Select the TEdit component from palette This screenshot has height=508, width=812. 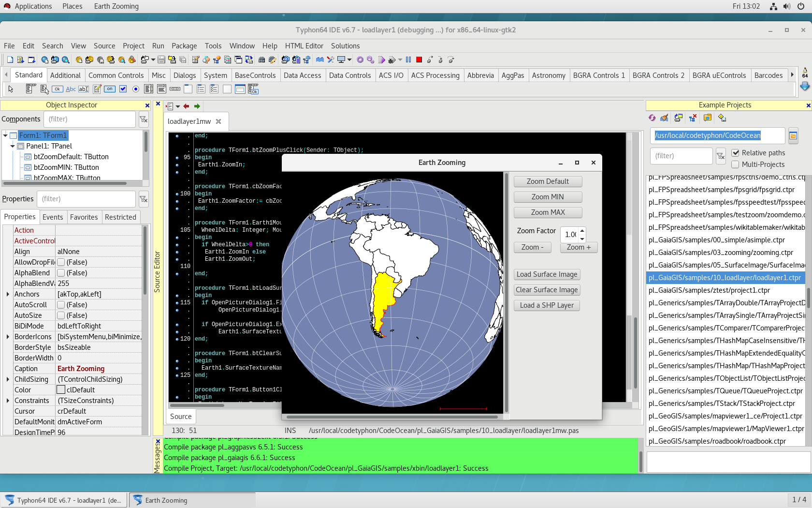pos(84,89)
